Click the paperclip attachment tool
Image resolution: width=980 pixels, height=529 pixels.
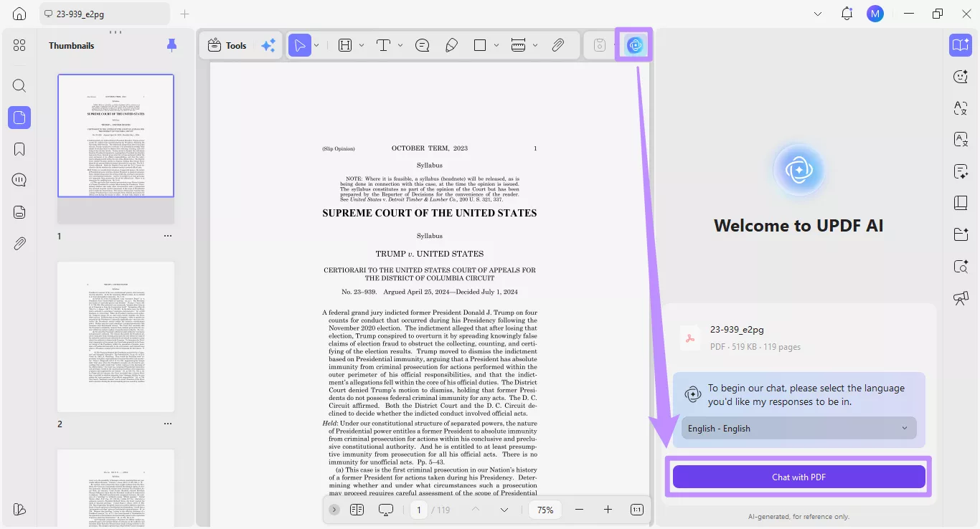coord(557,44)
